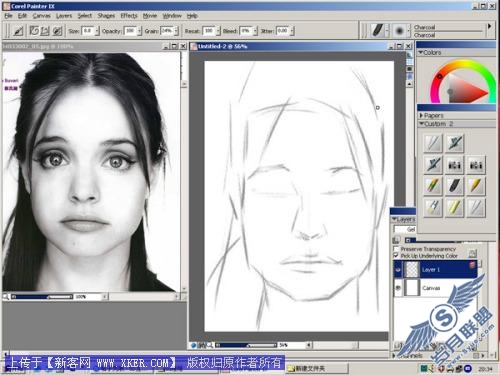Select the pale yellow chalk icon in bottom row
Viewport: 500px width, 375px height.
coord(455,207)
